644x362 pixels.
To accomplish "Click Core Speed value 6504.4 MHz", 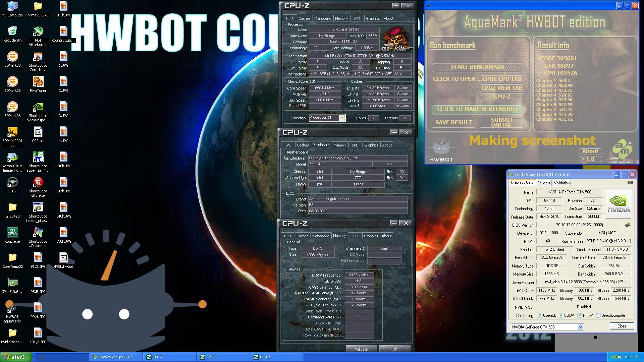I will click(x=325, y=88).
